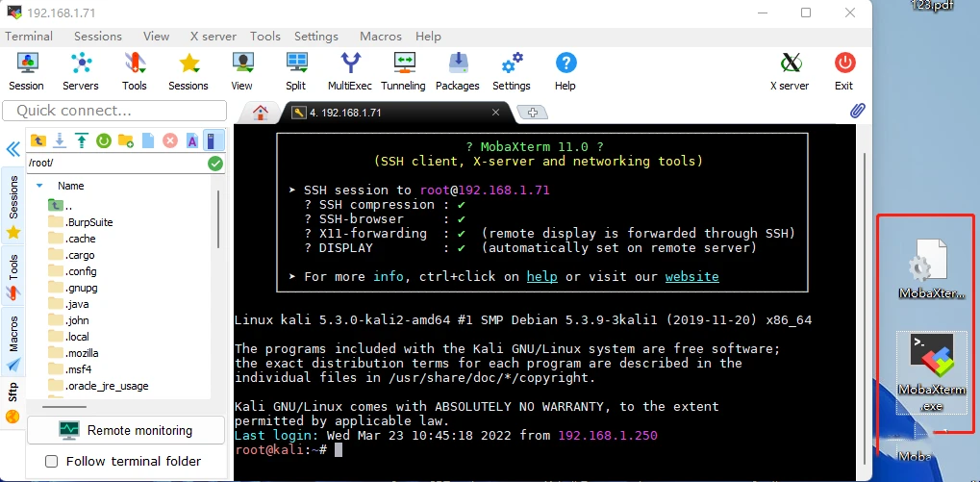The width and height of the screenshot is (980, 482).
Task: Open the View menu
Action: (156, 37)
